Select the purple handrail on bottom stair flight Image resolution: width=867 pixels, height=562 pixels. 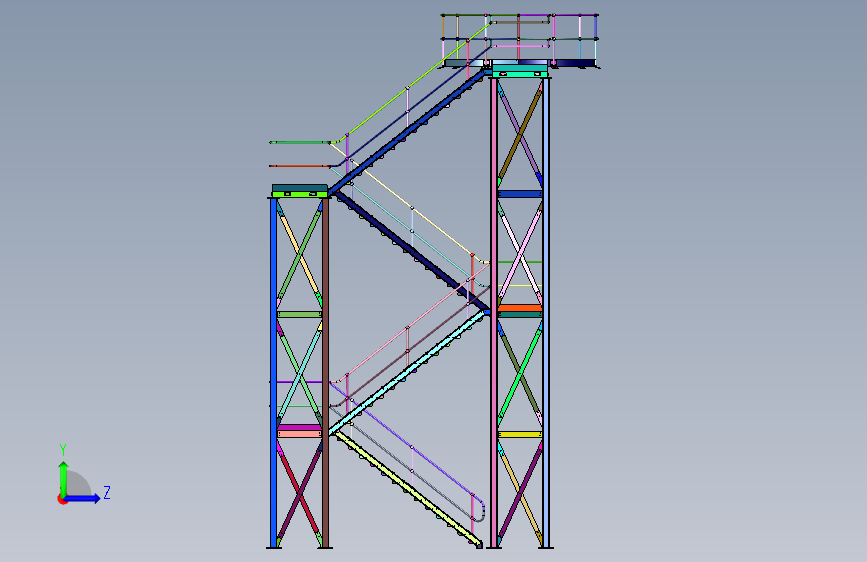click(406, 441)
